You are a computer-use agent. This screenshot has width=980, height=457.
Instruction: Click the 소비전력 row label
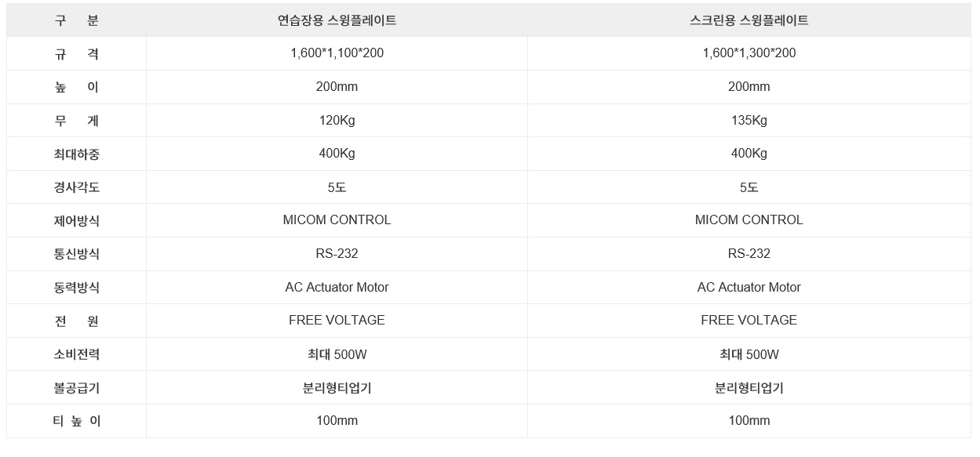(76, 354)
